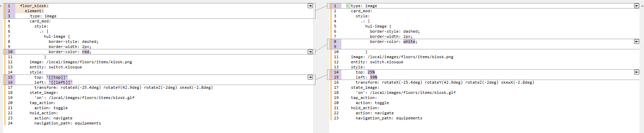Click the transform line in right pane
The width and height of the screenshot is (644, 133).
point(445,82)
